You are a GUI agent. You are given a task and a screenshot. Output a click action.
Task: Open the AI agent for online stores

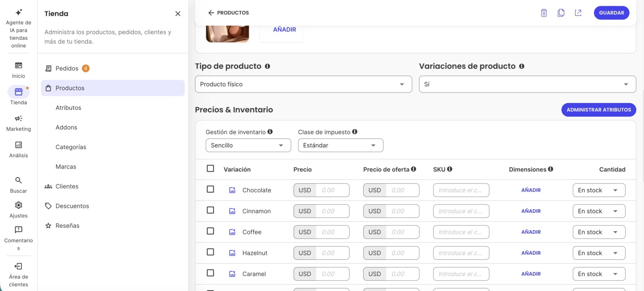pos(18,28)
